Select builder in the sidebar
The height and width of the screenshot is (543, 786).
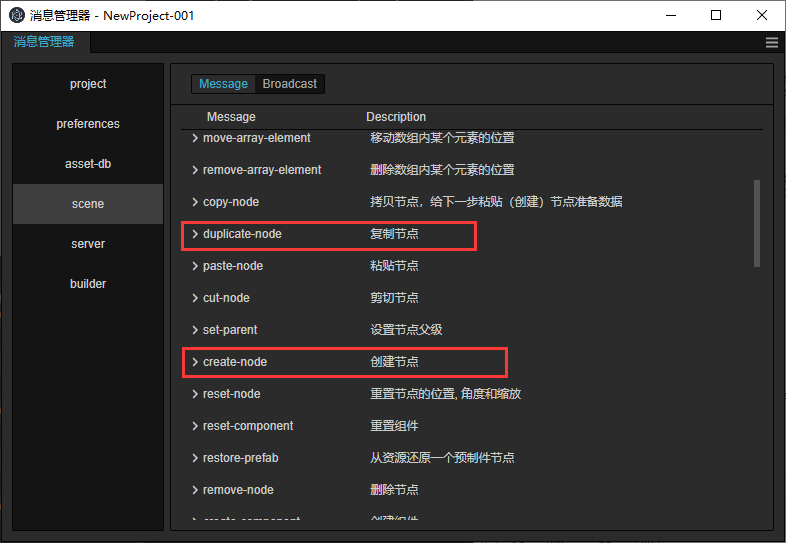pyautogui.click(x=88, y=284)
